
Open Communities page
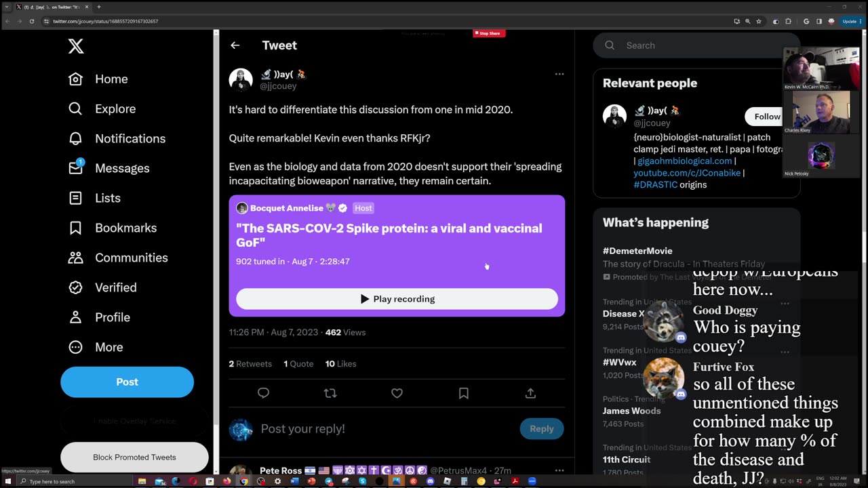(x=118, y=258)
